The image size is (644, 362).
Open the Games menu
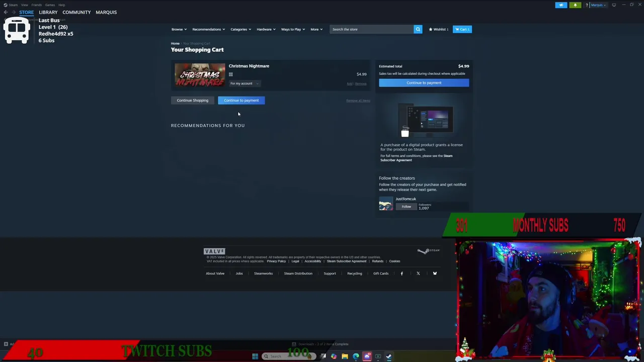coord(50,5)
